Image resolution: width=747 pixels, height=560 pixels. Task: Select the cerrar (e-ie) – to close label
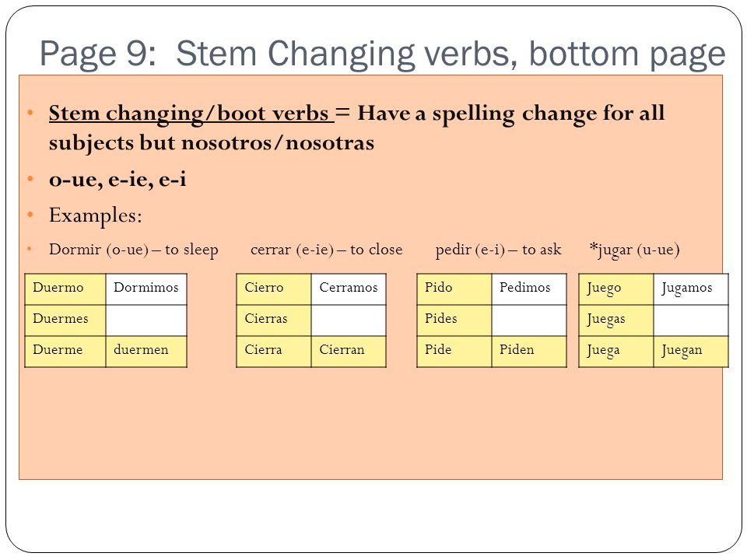326,250
